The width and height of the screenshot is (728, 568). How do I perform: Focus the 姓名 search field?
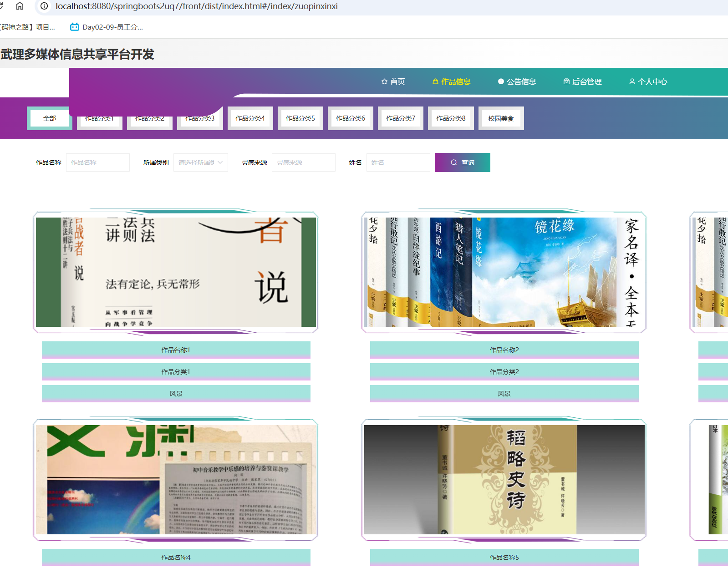pos(398,162)
